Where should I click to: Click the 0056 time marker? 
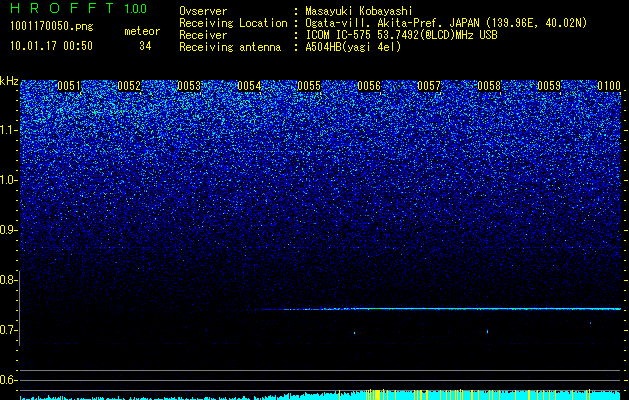[369, 86]
